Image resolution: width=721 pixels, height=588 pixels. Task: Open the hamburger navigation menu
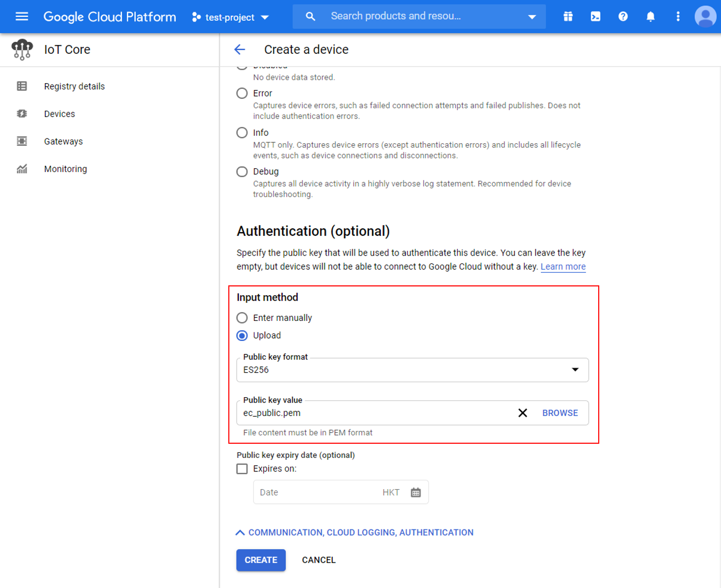click(x=22, y=17)
